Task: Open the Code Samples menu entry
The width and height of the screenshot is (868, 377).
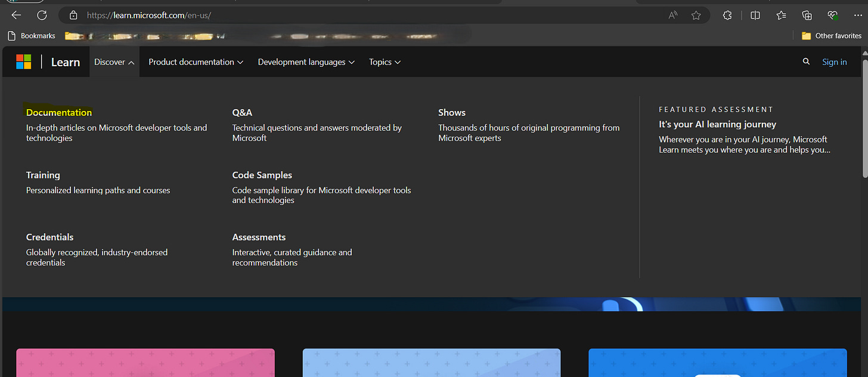Action: (x=262, y=175)
